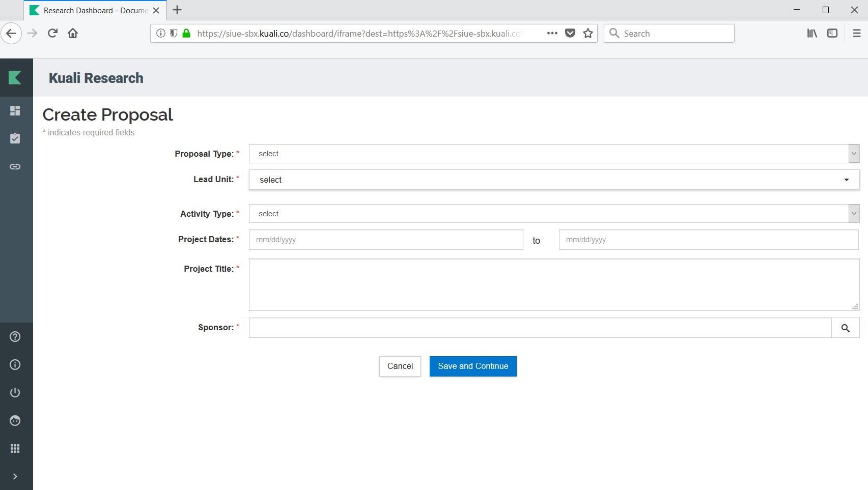Click the clipboard checklist icon in sidebar
This screenshot has height=490, width=868.
(15, 138)
